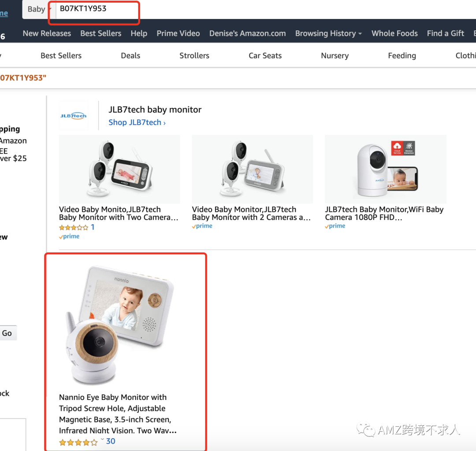This screenshot has height=451, width=476.
Task: Select the Feeding category tab
Action: pyautogui.click(x=402, y=55)
